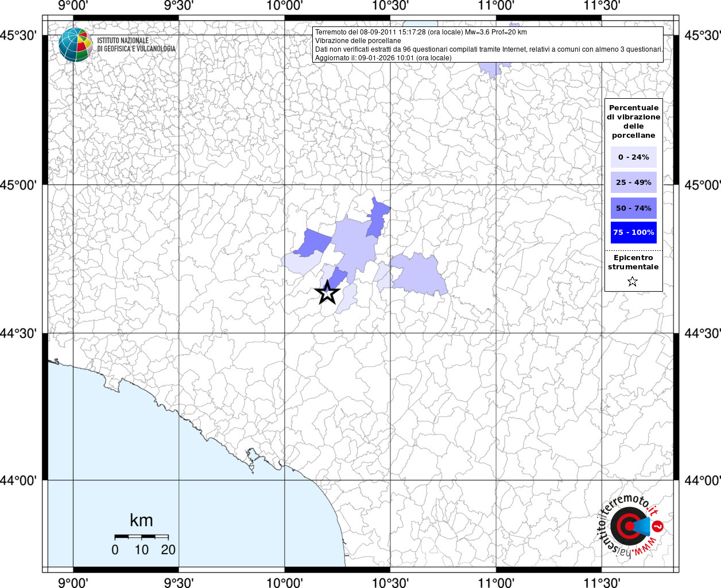This screenshot has height=588, width=721.
Task: Select the 25 - 49% legend swatch
Action: point(634,183)
